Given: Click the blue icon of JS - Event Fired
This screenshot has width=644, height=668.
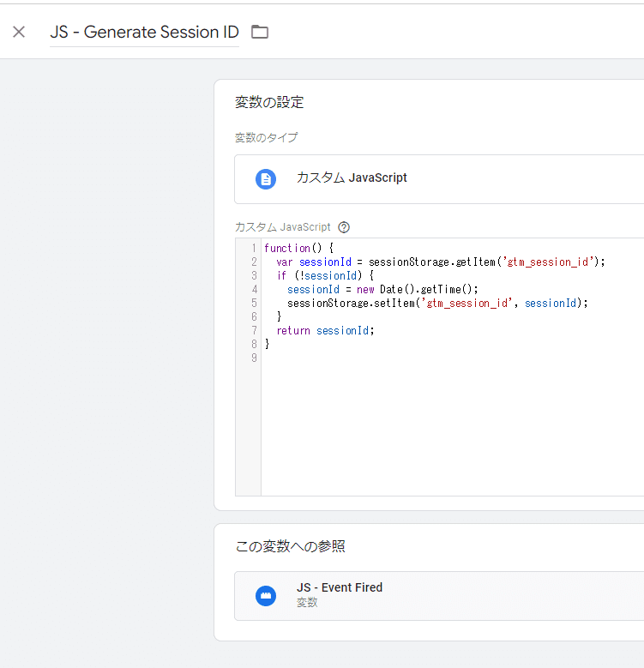Looking at the screenshot, I should [266, 596].
